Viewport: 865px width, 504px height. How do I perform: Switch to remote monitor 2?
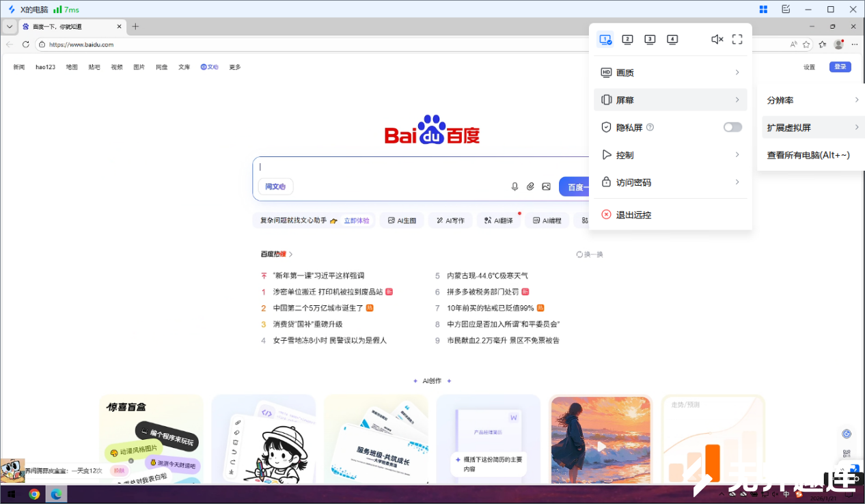[x=627, y=40]
